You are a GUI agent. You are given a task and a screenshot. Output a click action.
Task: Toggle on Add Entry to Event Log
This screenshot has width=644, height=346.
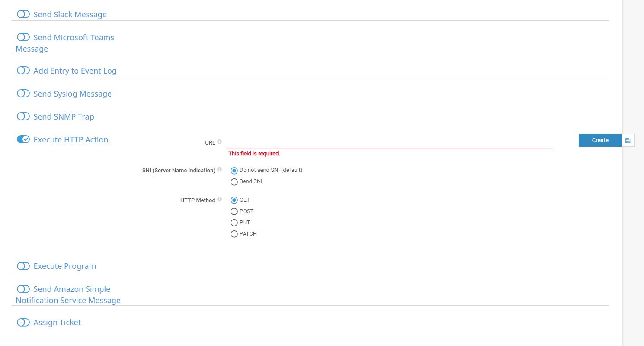23,71
